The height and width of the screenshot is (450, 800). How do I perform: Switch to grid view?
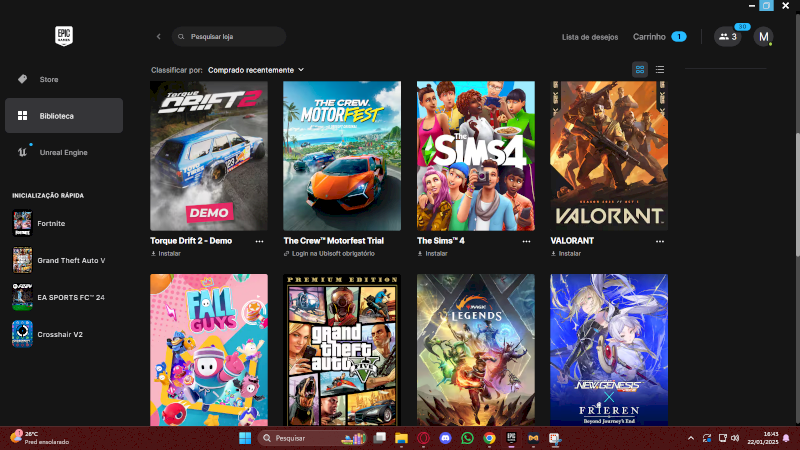coord(640,69)
